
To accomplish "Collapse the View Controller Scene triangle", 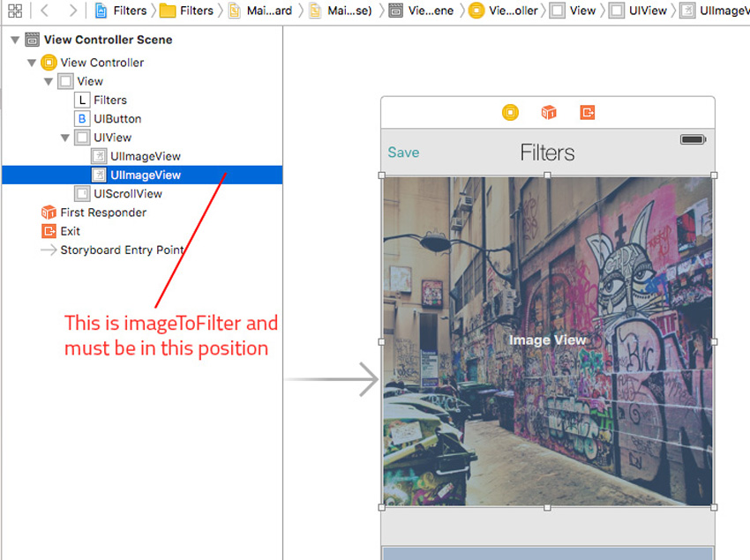I will (x=15, y=40).
